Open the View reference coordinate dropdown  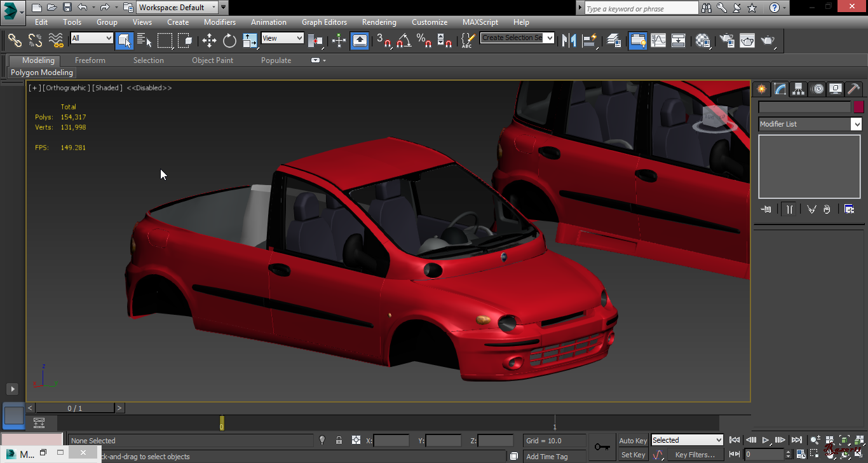282,38
